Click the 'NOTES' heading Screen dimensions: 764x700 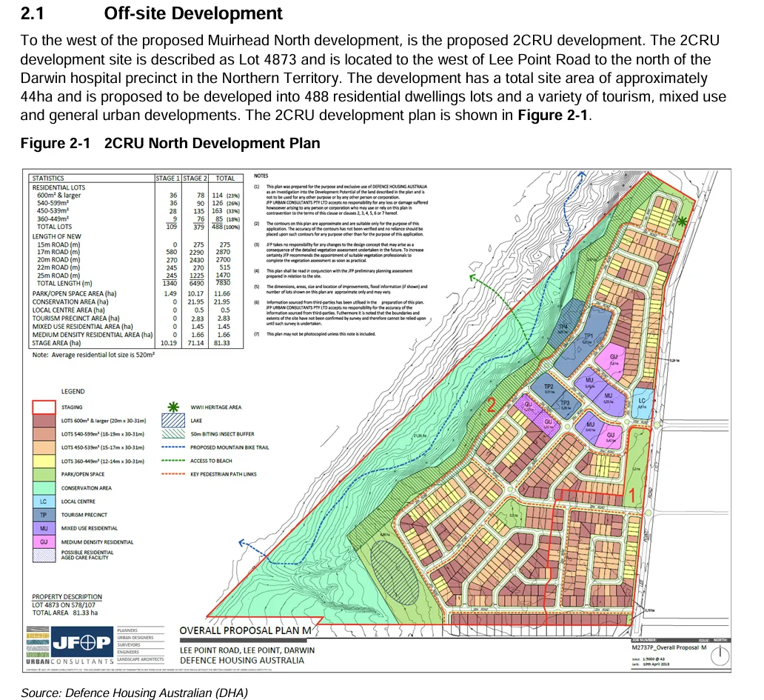(261, 176)
